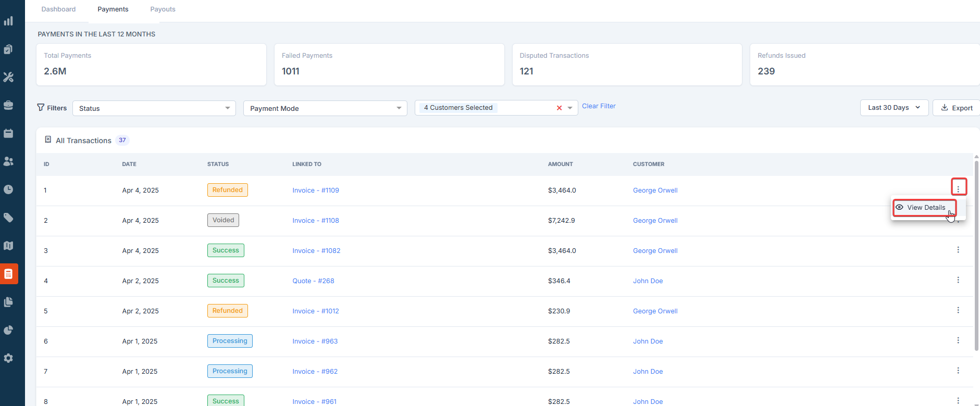Click the $7,242.9 amount cell
The width and height of the screenshot is (980, 406).
tap(562, 220)
